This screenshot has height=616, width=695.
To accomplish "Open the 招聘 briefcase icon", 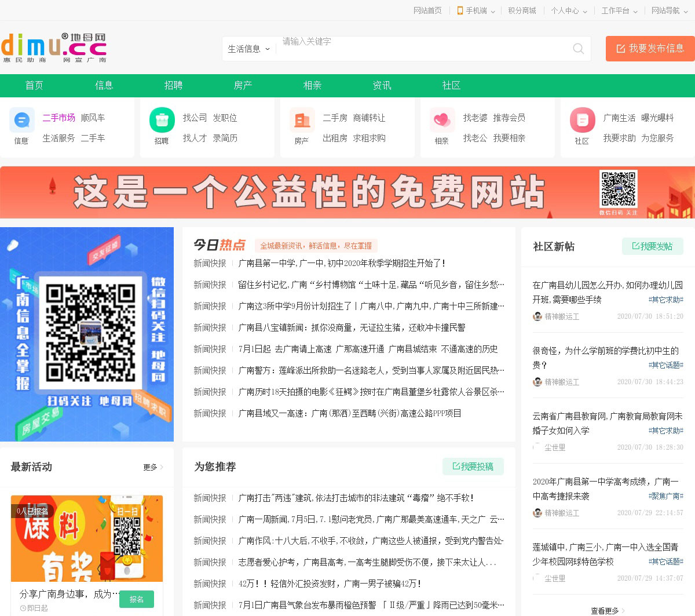I will (162, 120).
